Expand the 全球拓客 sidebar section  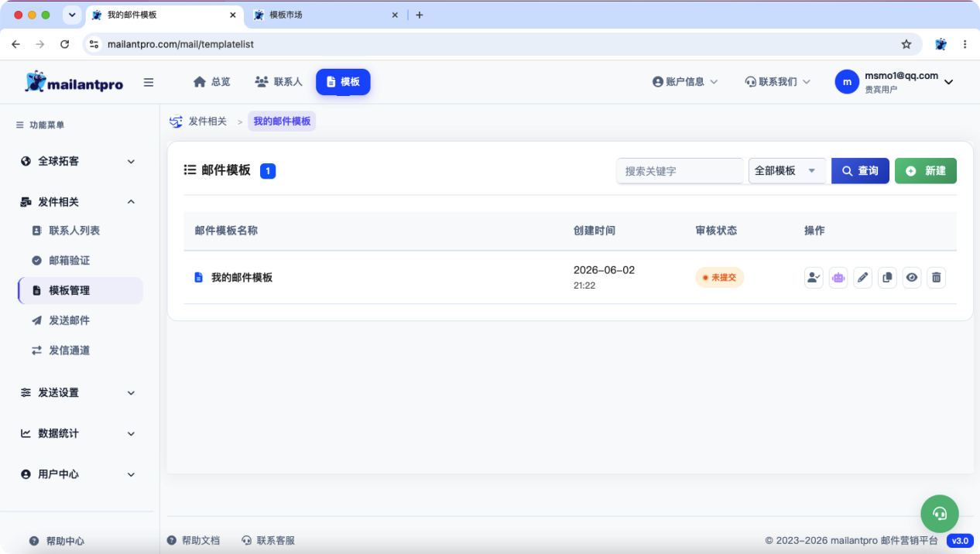pos(77,161)
